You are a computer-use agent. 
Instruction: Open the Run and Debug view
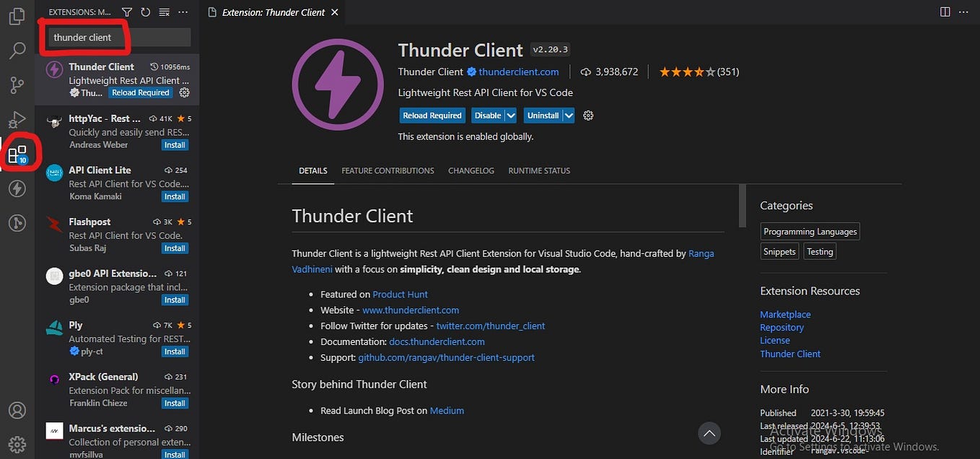17,120
